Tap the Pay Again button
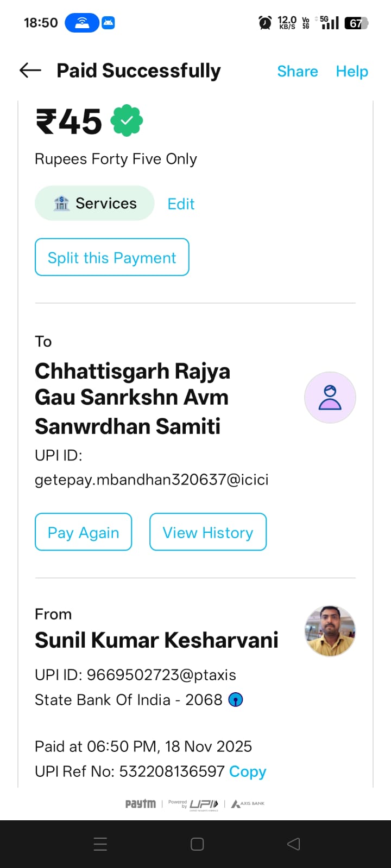This screenshot has height=868, width=391. pos(83,532)
